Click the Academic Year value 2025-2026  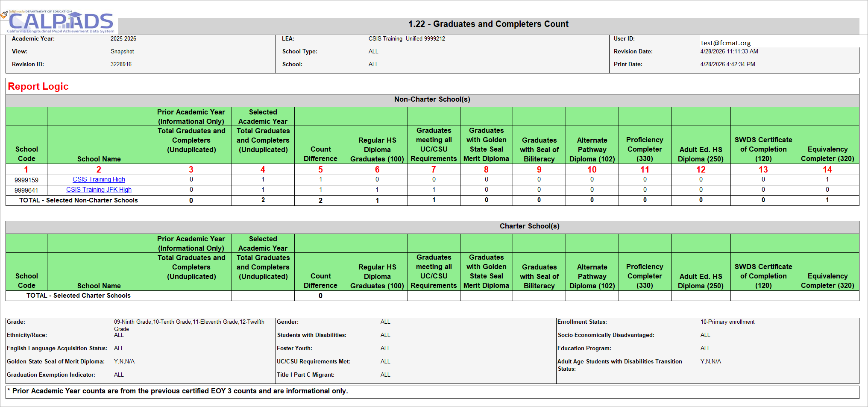pyautogui.click(x=123, y=38)
